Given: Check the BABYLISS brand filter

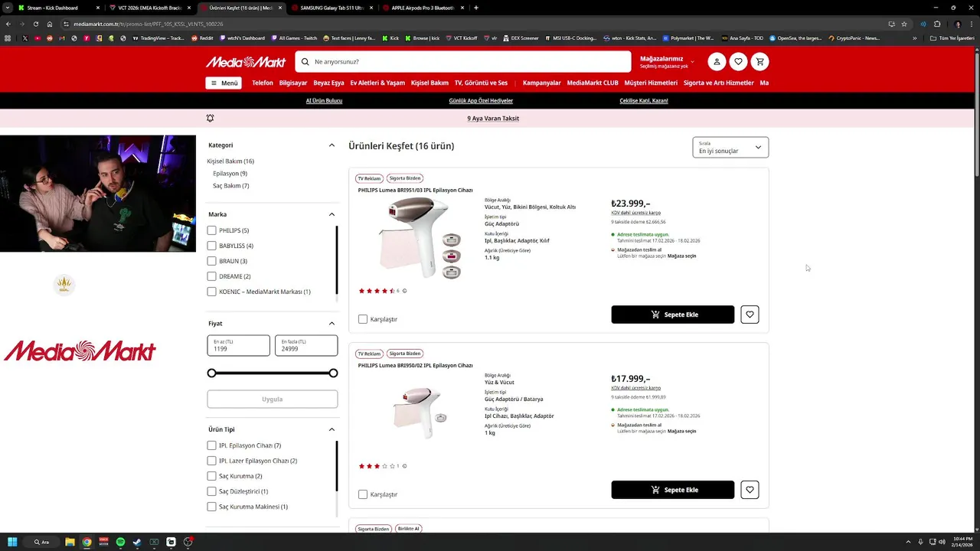Looking at the screenshot, I should [211, 246].
